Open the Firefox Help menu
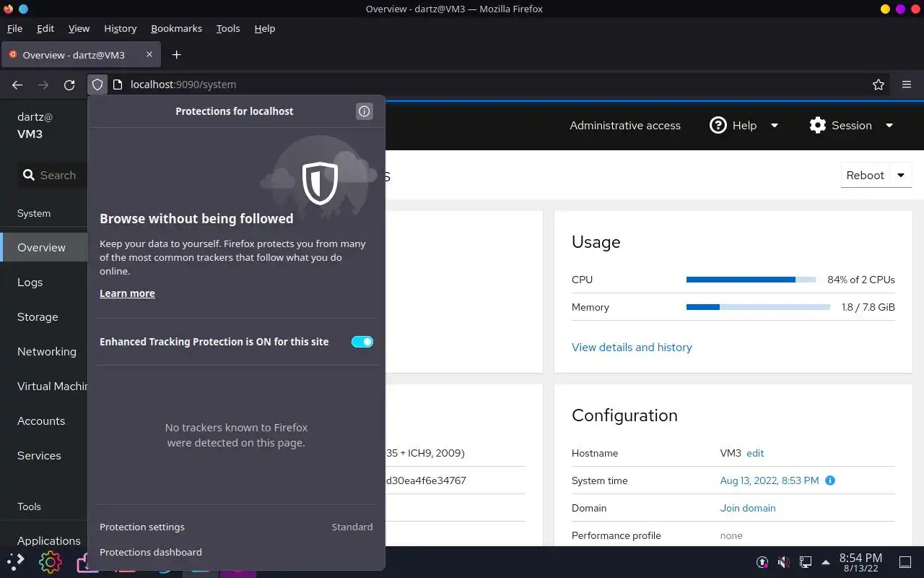 coord(265,28)
